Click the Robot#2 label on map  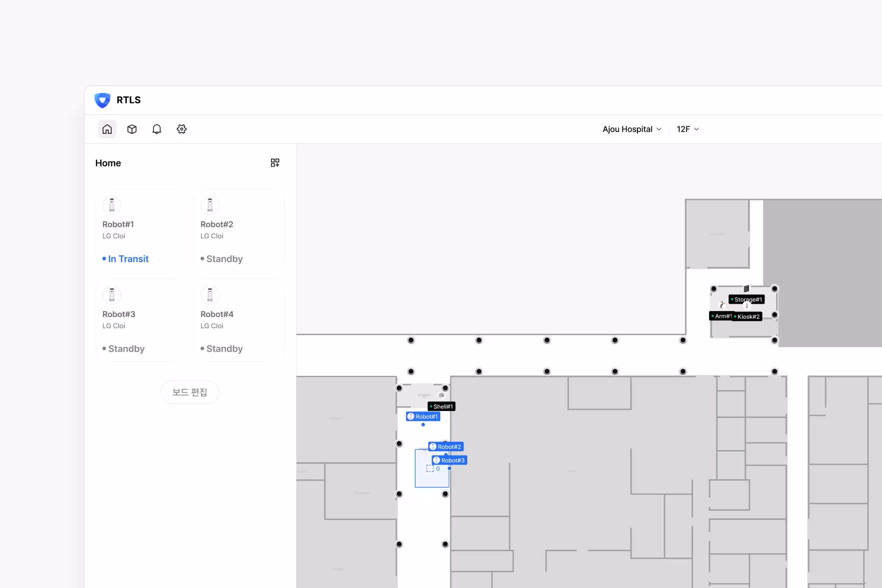coord(446,447)
